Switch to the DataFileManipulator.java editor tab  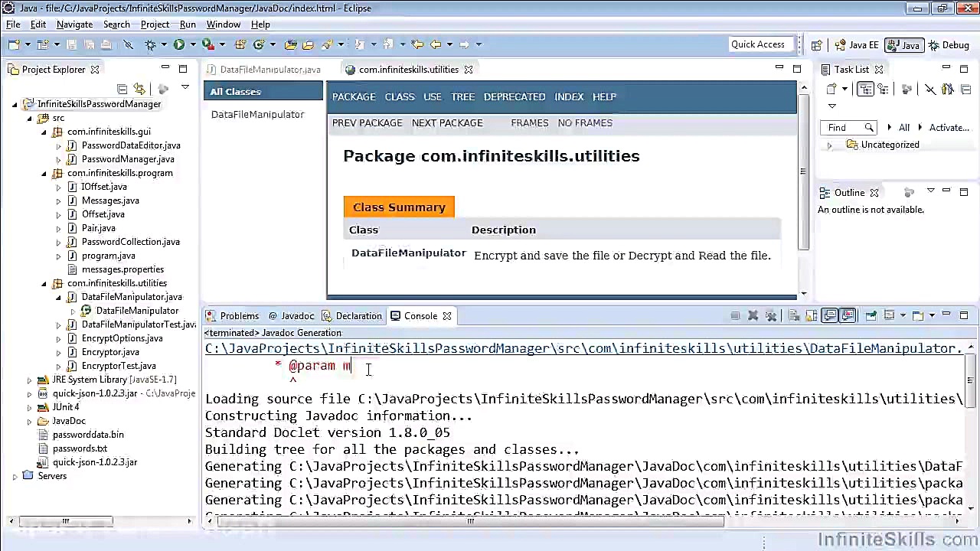pos(264,69)
